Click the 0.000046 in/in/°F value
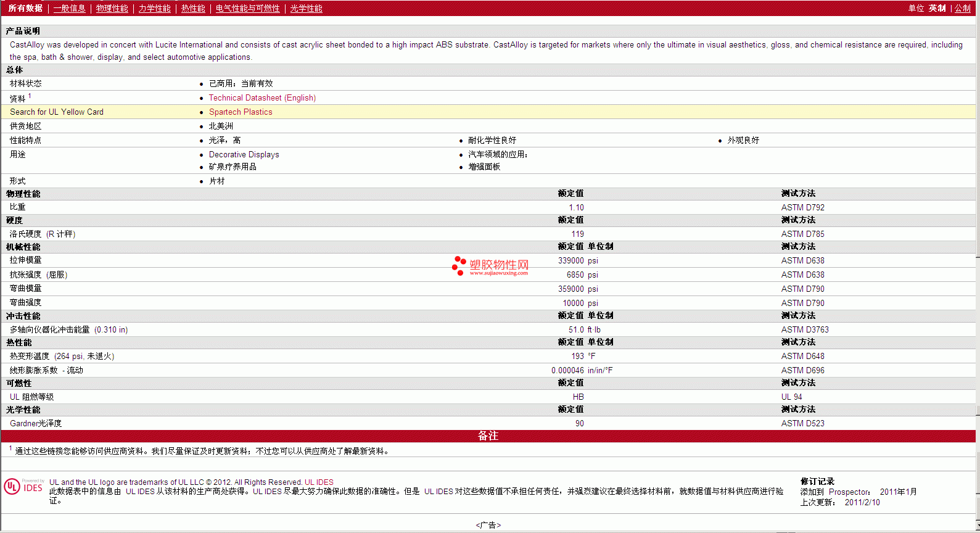Screen dimensions: 980x533 click(582, 370)
